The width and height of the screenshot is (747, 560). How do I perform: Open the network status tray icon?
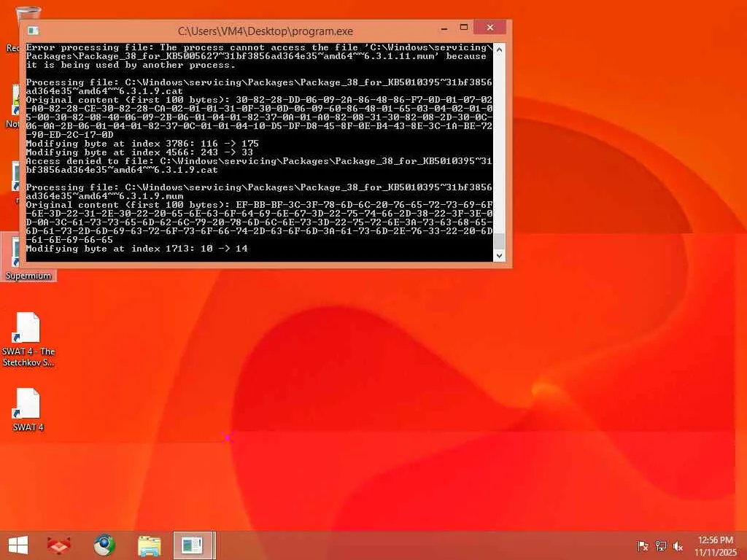tap(661, 546)
